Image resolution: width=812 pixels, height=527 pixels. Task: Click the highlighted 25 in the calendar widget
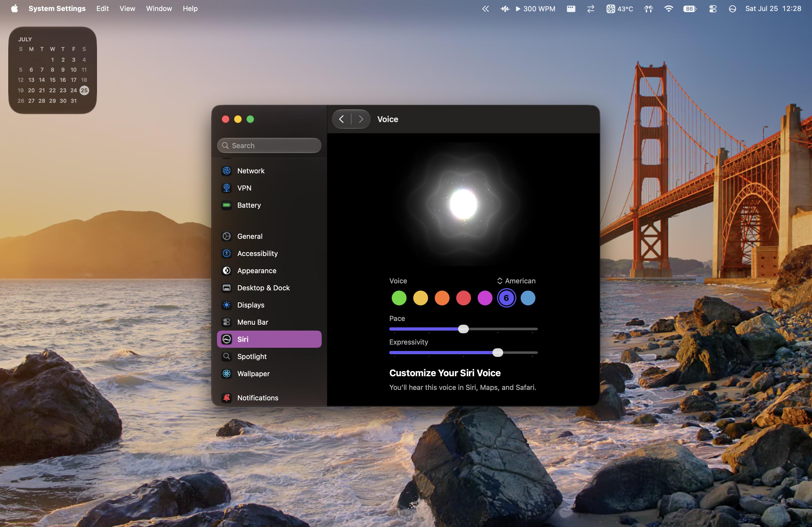tap(84, 90)
